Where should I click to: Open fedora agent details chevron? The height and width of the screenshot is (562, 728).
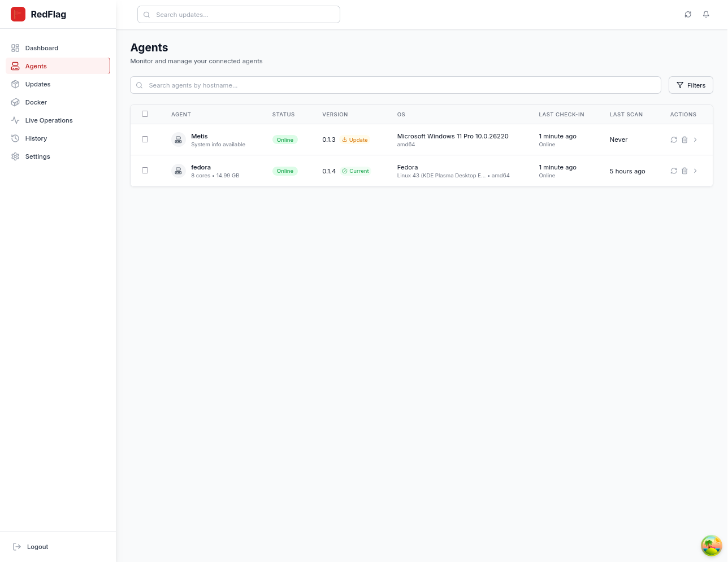tap(695, 171)
